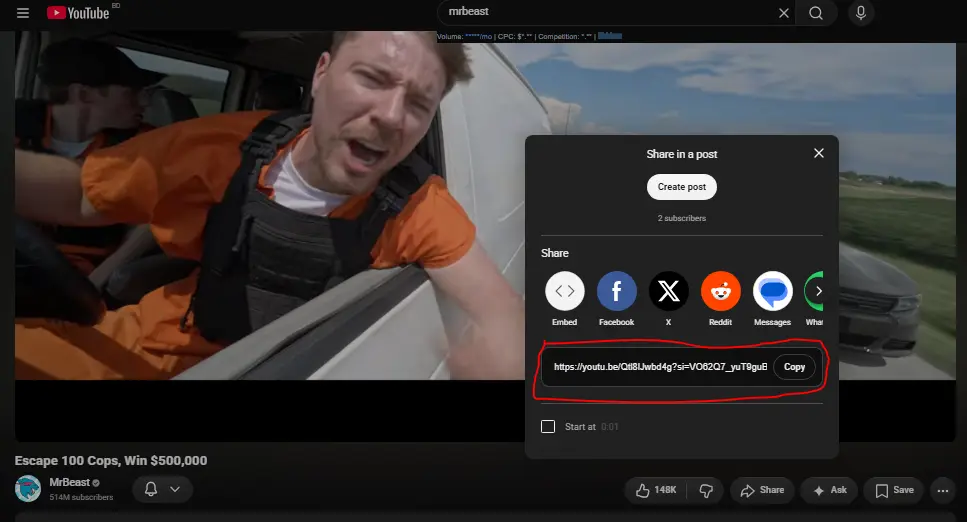Dislike the video

pos(706,490)
